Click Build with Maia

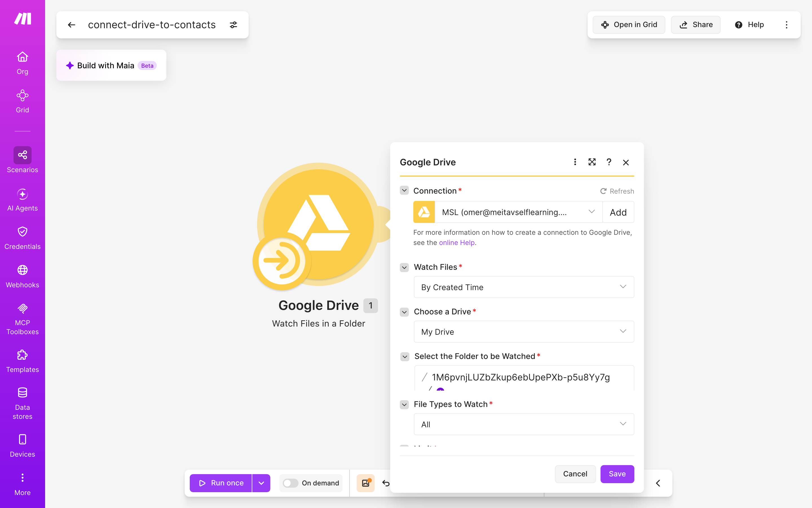[x=111, y=65]
